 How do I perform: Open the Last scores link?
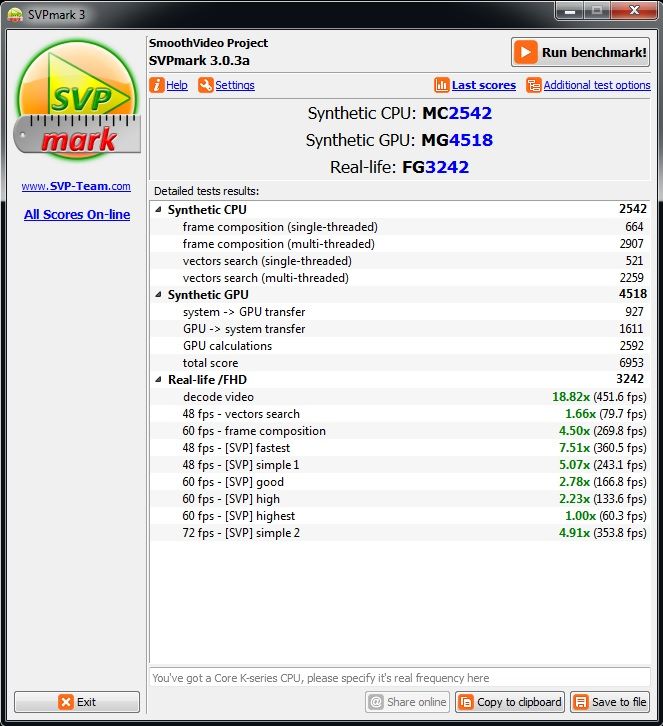pos(484,85)
